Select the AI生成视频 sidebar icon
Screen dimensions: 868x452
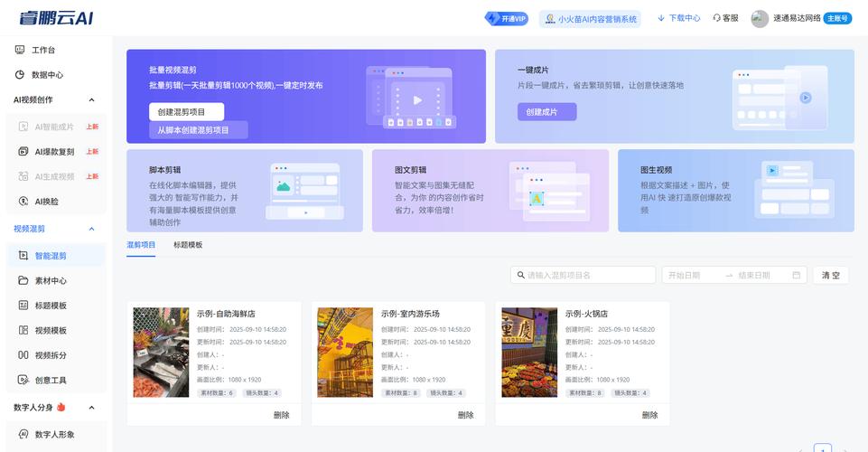(x=23, y=176)
